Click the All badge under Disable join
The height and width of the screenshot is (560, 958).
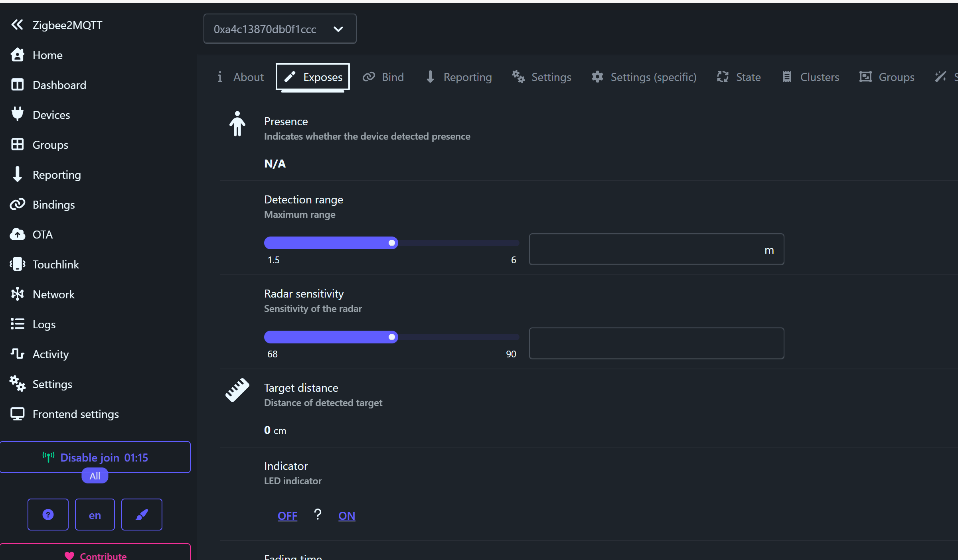coord(95,476)
